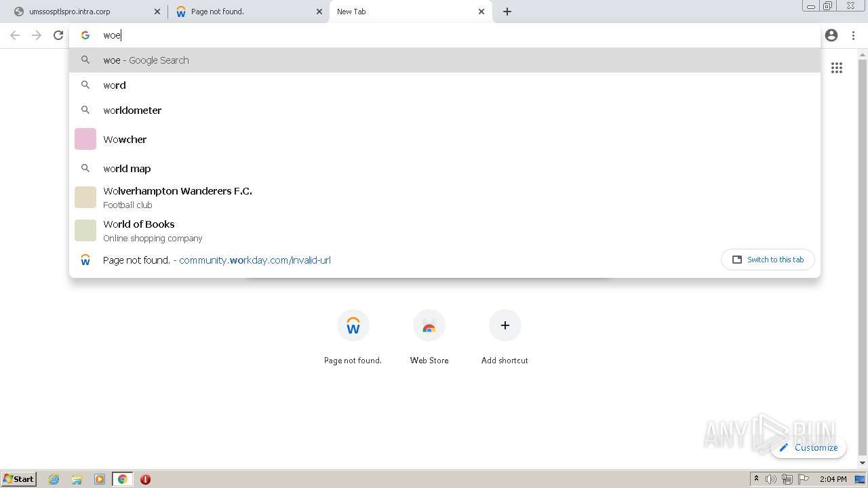Click into the address bar containing woe
868x488 pixels.
tap(444, 35)
